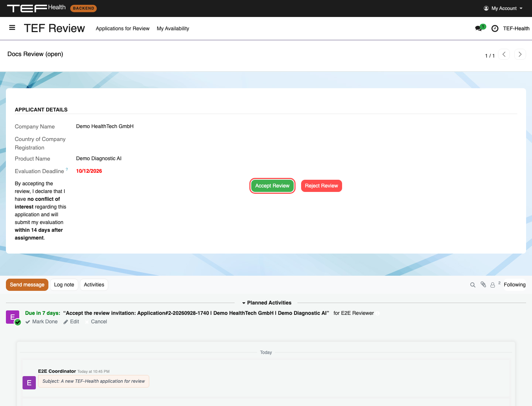Open the coordinator's email subject message
This screenshot has height=406, width=532.
point(93,381)
